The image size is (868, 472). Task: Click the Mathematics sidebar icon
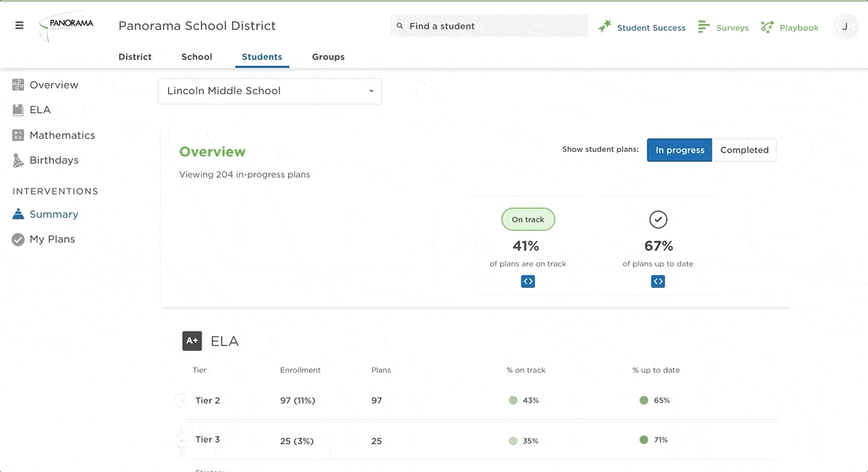coord(18,135)
